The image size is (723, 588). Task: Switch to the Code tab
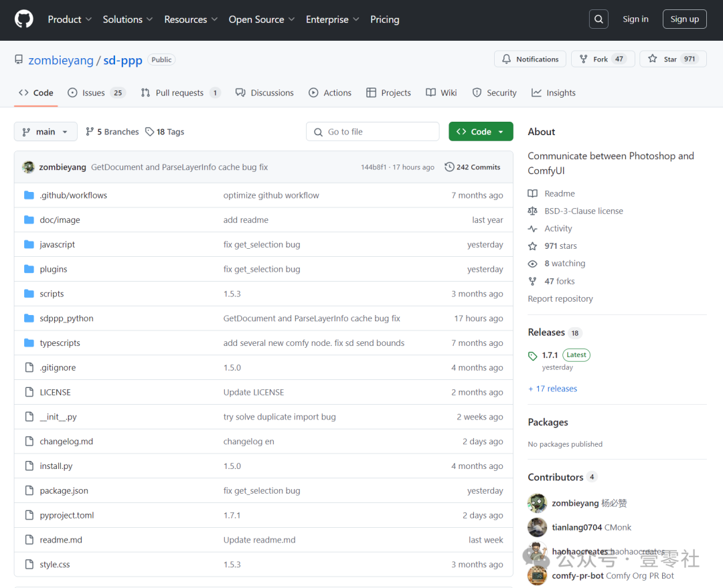(x=36, y=92)
